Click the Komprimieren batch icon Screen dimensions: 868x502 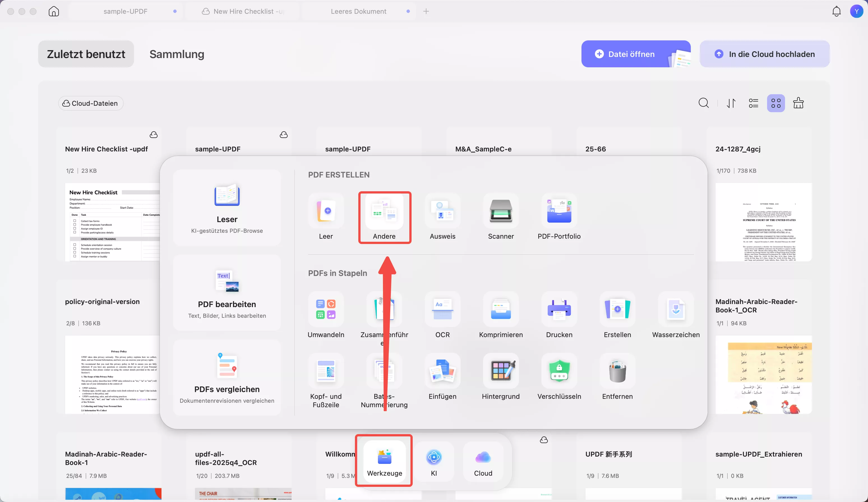coord(500,309)
